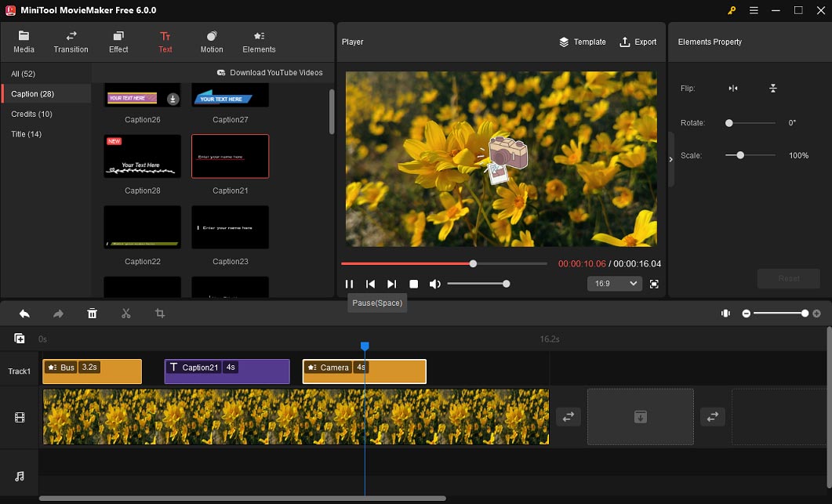
Task: Delete the selected clip with trash icon
Action: tap(92, 314)
